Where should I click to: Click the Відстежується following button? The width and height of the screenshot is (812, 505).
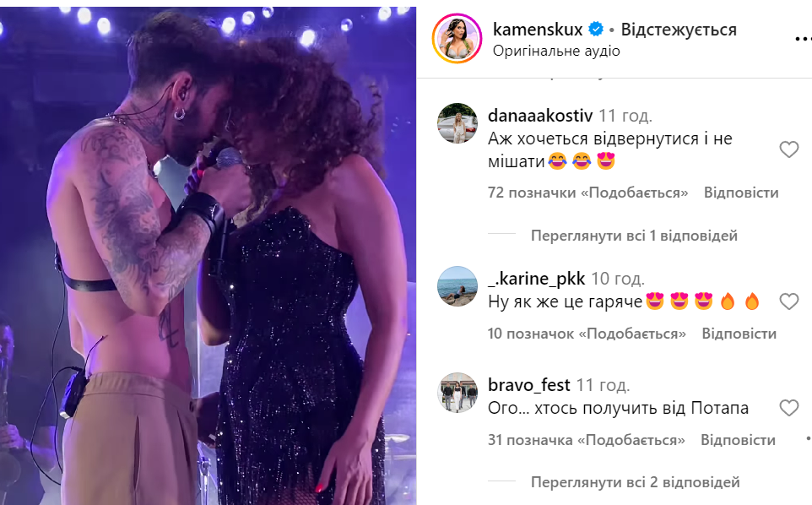coord(679,30)
